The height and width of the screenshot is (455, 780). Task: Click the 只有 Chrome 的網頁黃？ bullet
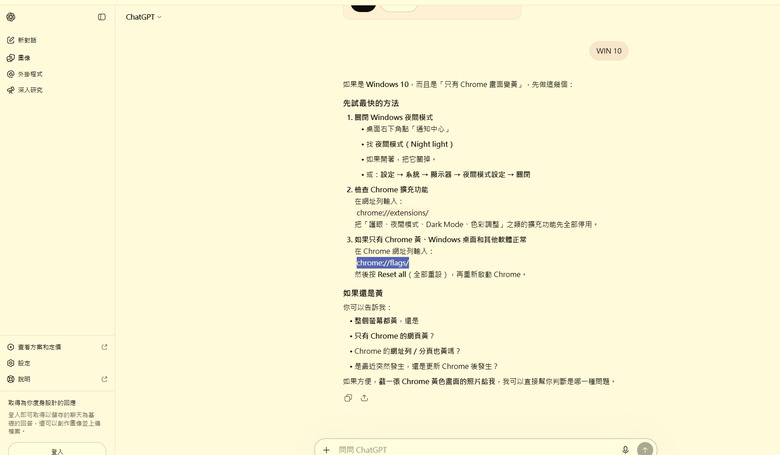pos(392,336)
